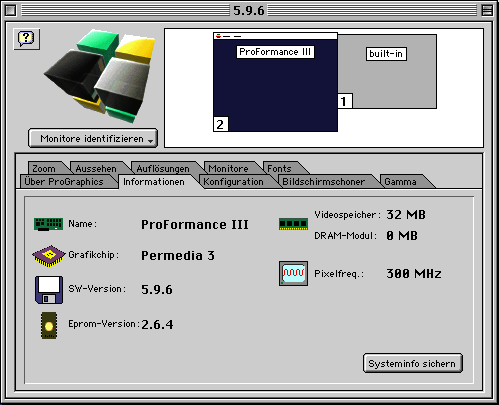The image size is (499, 405).
Task: Click the floppy disk icon beside SW-Version
Action: 49,289
